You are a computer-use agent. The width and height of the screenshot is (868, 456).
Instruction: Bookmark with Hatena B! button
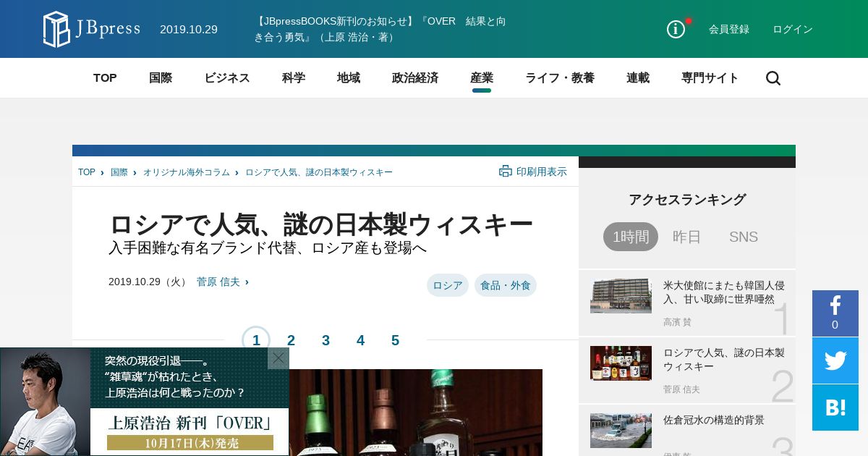[x=835, y=408]
